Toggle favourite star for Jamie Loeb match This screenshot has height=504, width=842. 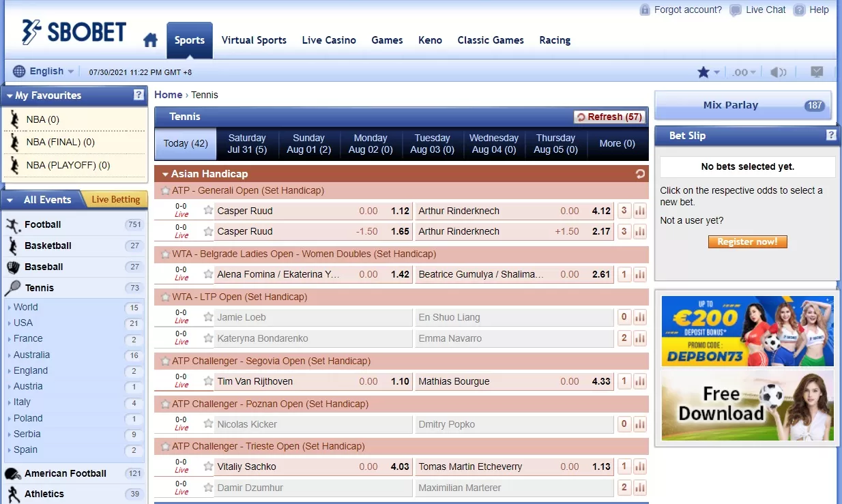(x=208, y=316)
